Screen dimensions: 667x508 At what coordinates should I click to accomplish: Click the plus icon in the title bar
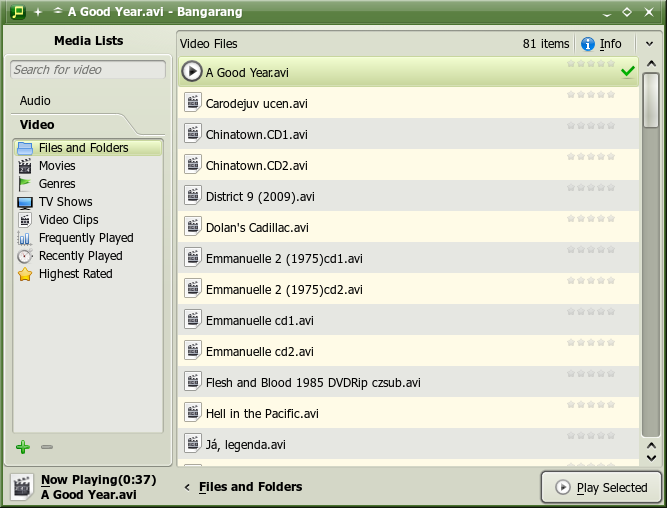click(x=38, y=12)
